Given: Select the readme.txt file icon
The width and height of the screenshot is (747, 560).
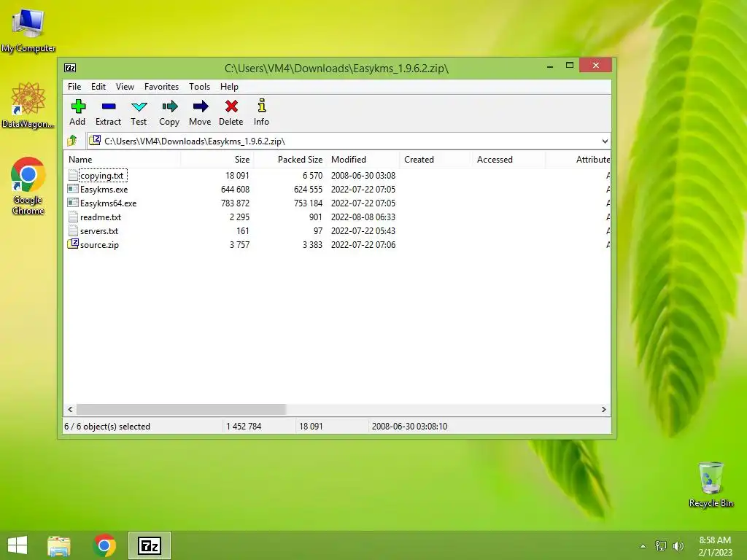Looking at the screenshot, I should point(73,217).
